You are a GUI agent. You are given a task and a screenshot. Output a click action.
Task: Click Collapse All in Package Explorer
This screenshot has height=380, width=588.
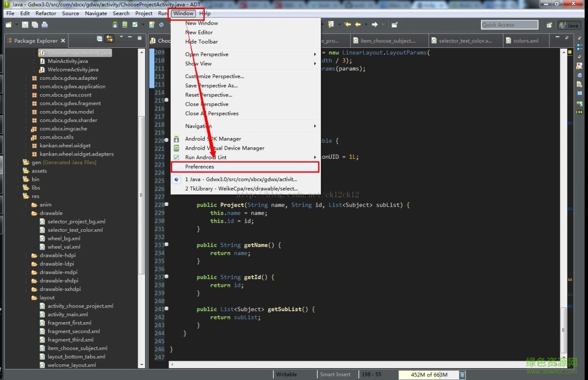click(x=100, y=39)
